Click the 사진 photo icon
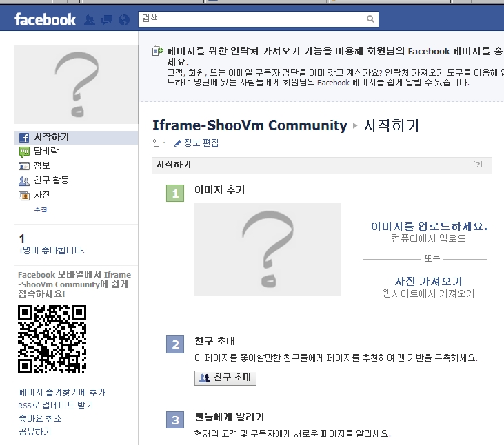The height and width of the screenshot is (445, 504). point(24,195)
